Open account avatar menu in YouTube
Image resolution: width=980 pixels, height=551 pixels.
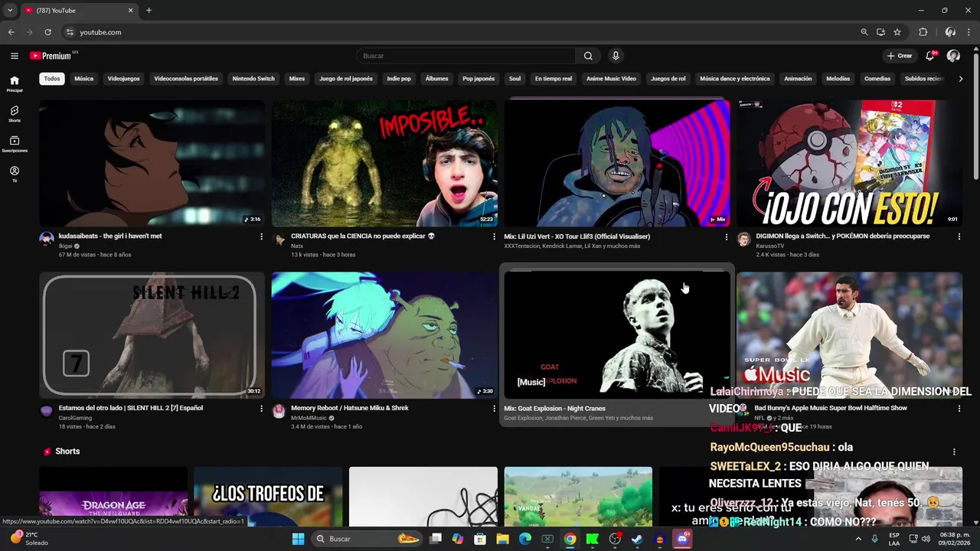click(953, 56)
